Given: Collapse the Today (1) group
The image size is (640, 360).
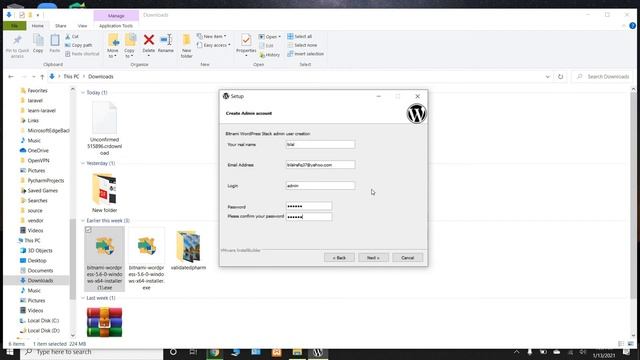Looking at the screenshot, I should coord(83,93).
